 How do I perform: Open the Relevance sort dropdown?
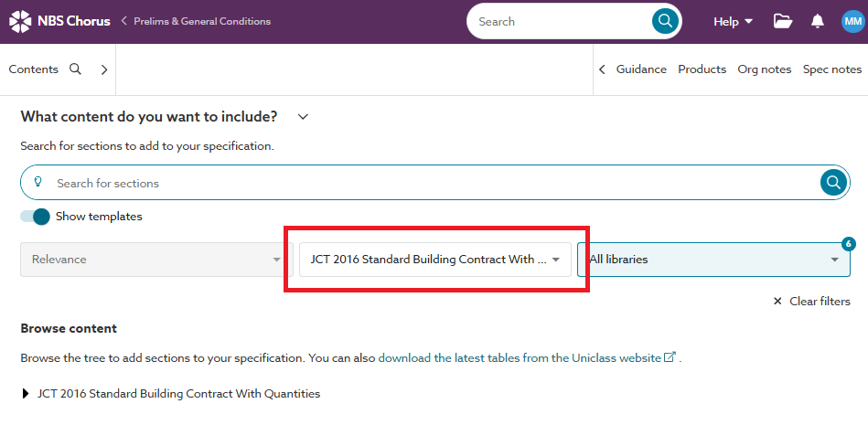(x=154, y=260)
